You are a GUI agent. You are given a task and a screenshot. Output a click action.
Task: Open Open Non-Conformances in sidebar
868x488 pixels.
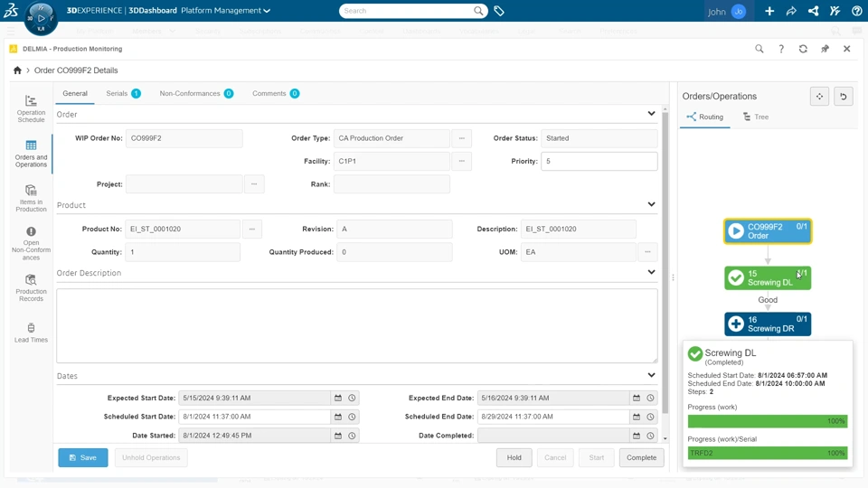coord(31,243)
